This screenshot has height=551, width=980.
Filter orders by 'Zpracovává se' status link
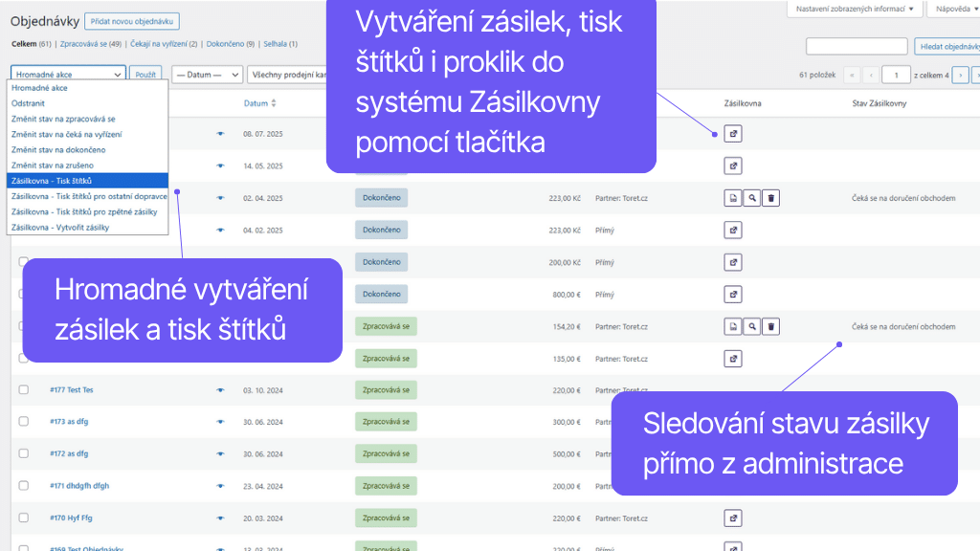(90, 44)
